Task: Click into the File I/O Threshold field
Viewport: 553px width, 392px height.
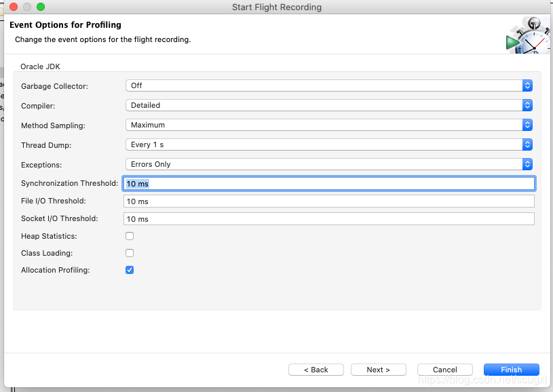Action: 328,201
